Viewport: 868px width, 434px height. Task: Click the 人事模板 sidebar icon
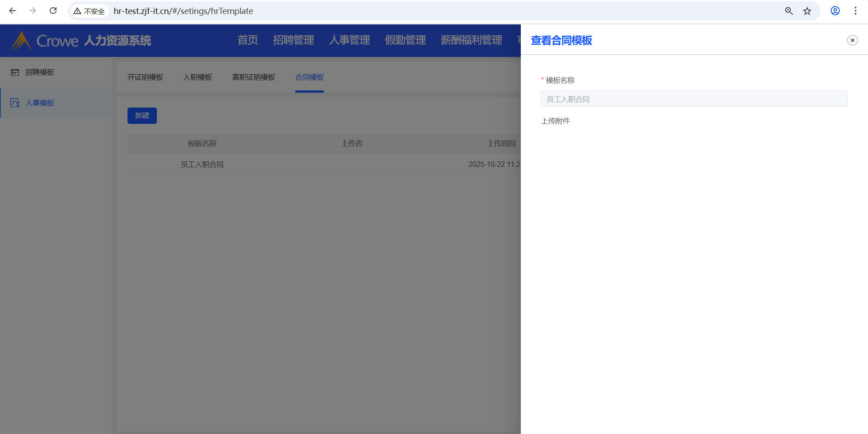pos(15,103)
